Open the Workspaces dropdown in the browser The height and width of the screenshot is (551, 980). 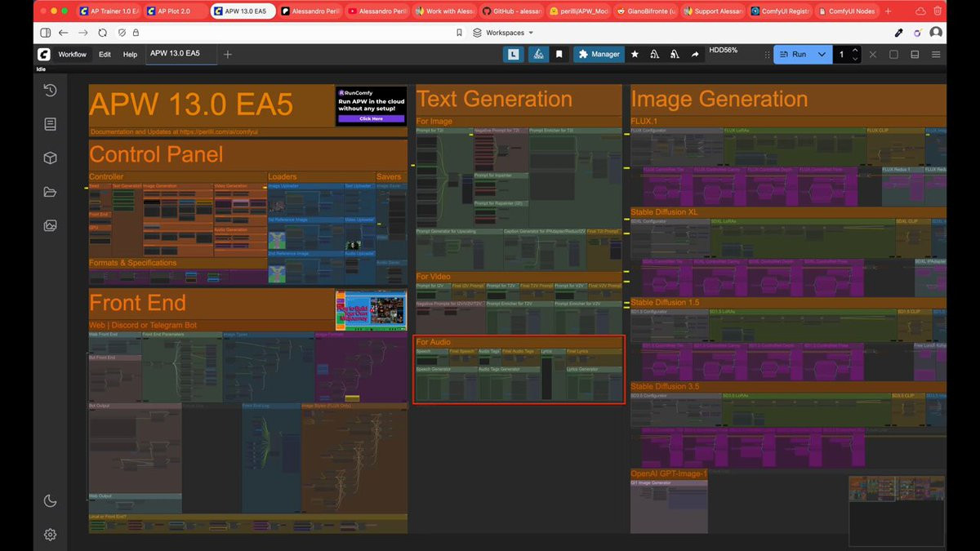pyautogui.click(x=504, y=33)
